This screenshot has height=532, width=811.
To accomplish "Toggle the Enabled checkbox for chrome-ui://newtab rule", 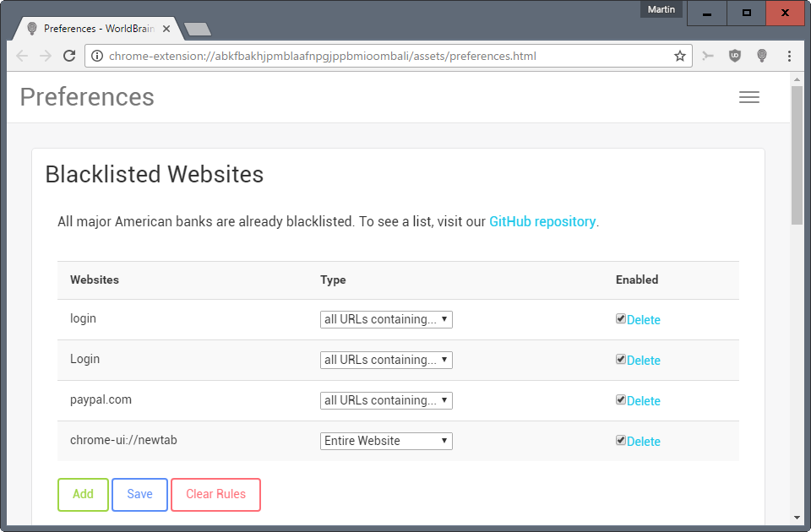I will click(621, 440).
